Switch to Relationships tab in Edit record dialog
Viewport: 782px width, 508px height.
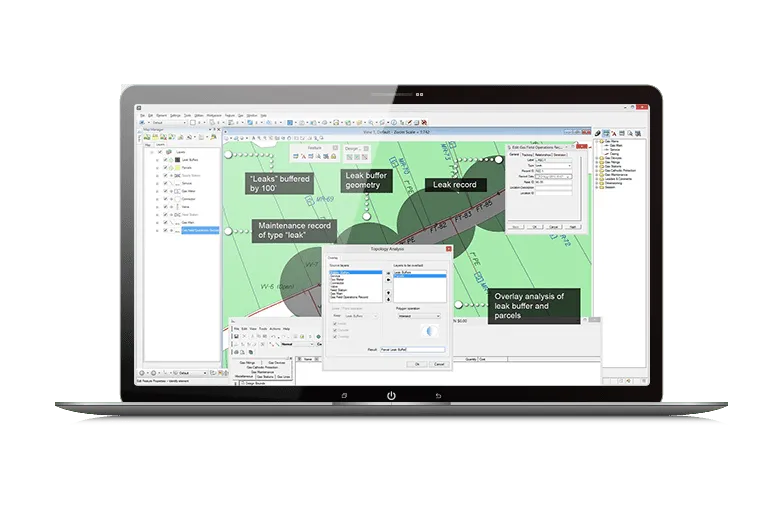543,155
